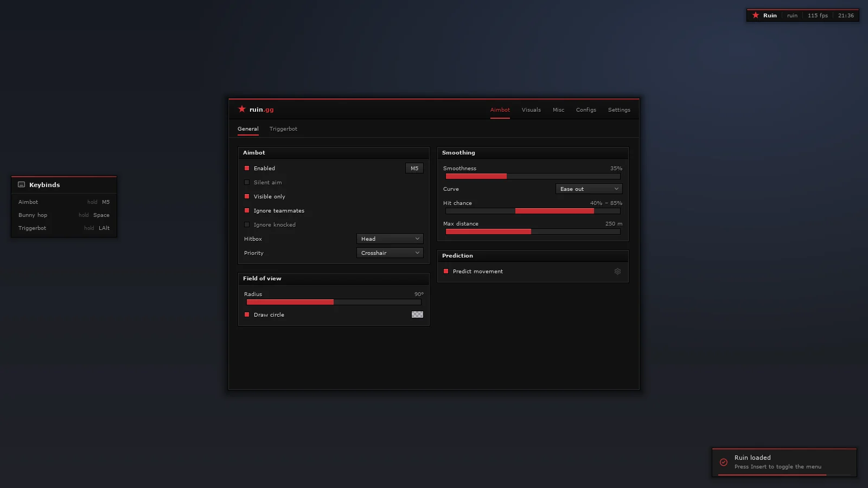Viewport: 868px width, 488px height.
Task: Click the M5 keybind button beside Enabled
Action: [x=414, y=169]
